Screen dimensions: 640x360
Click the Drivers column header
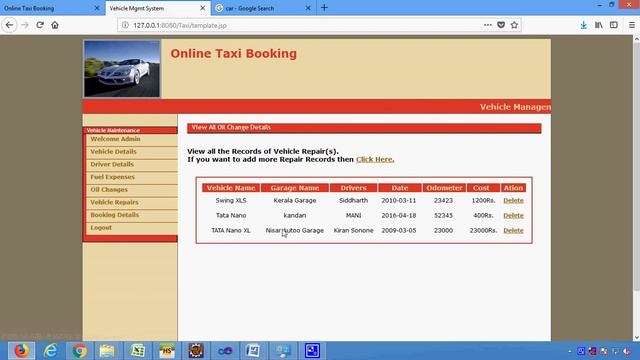pyautogui.click(x=353, y=188)
